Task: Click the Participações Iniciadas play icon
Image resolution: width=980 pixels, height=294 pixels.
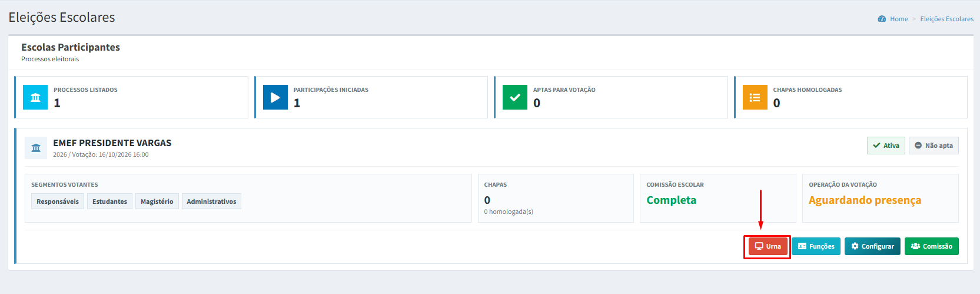Action: [x=275, y=97]
